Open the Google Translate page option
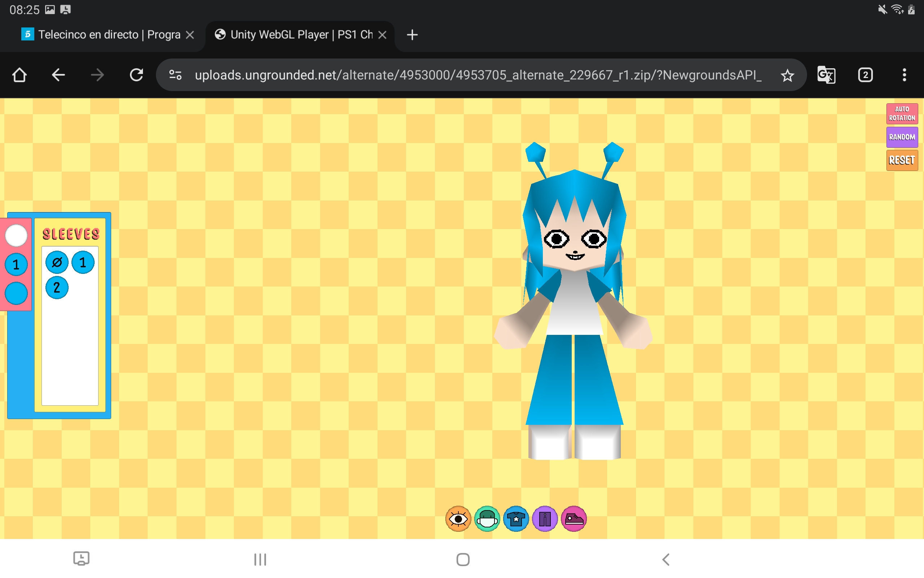Viewport: 924px width, 578px height. (x=826, y=75)
